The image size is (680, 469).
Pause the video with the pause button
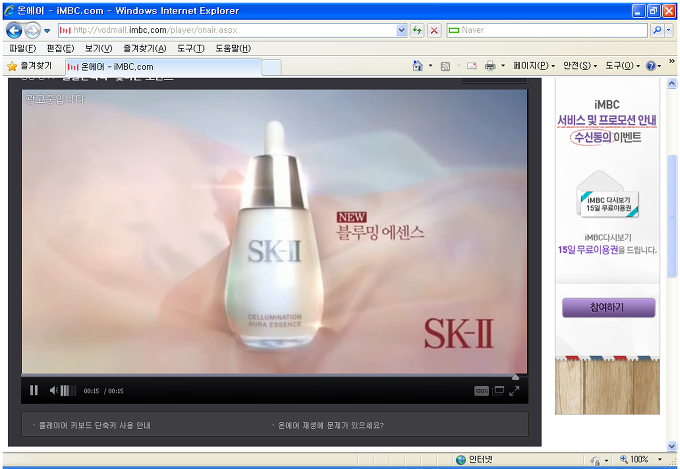34,390
